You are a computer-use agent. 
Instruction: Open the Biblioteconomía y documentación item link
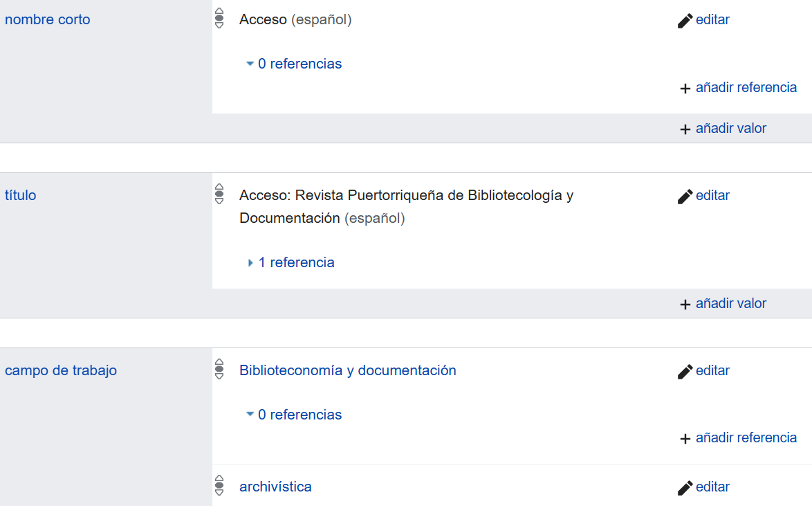coord(347,370)
